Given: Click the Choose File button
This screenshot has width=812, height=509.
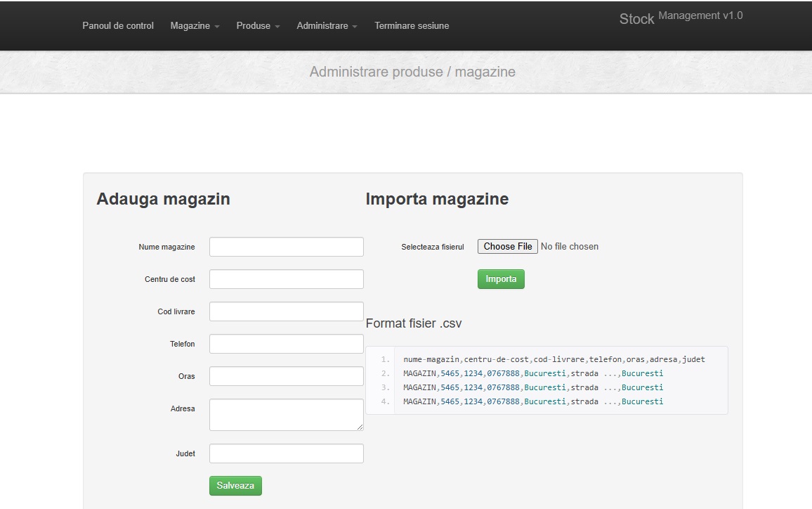Looking at the screenshot, I should pyautogui.click(x=507, y=247).
